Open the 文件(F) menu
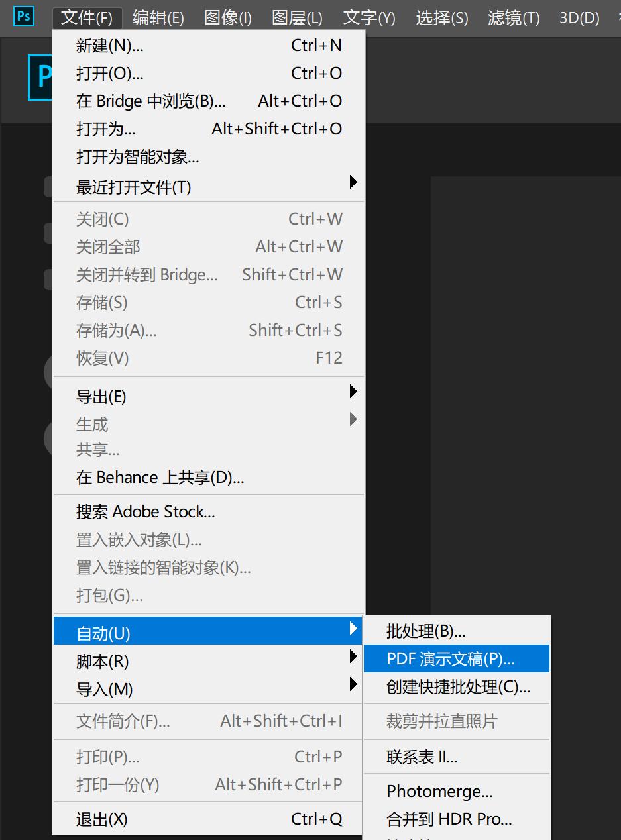The image size is (621, 840). click(x=87, y=18)
